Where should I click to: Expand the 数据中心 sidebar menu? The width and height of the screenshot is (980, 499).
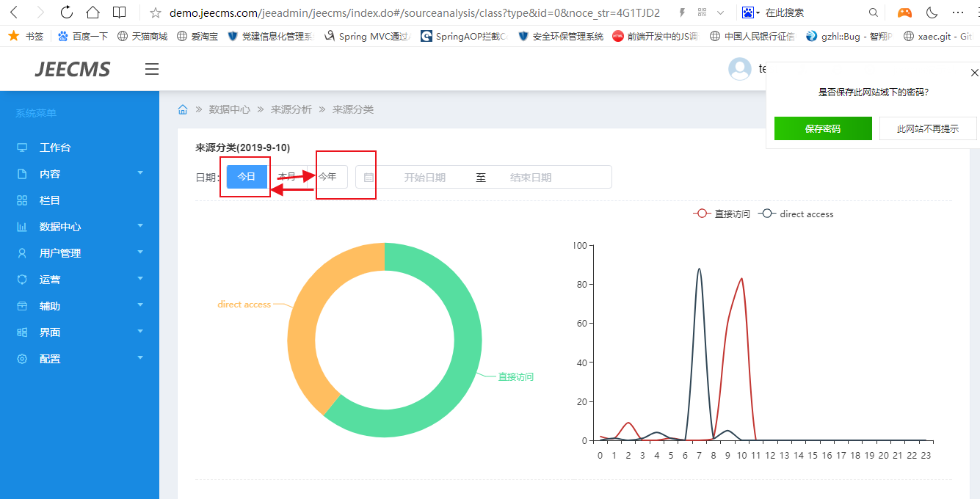[79, 227]
